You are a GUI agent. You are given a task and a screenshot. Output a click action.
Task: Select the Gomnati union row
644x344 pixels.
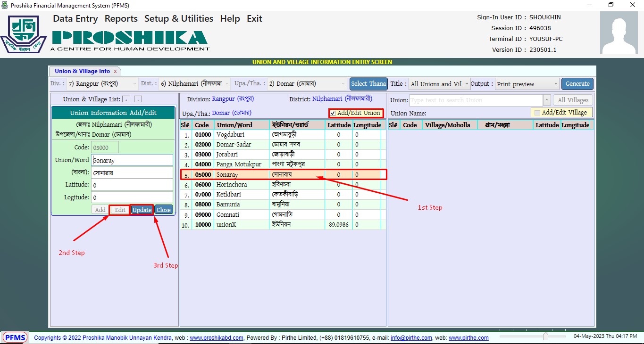pos(283,214)
